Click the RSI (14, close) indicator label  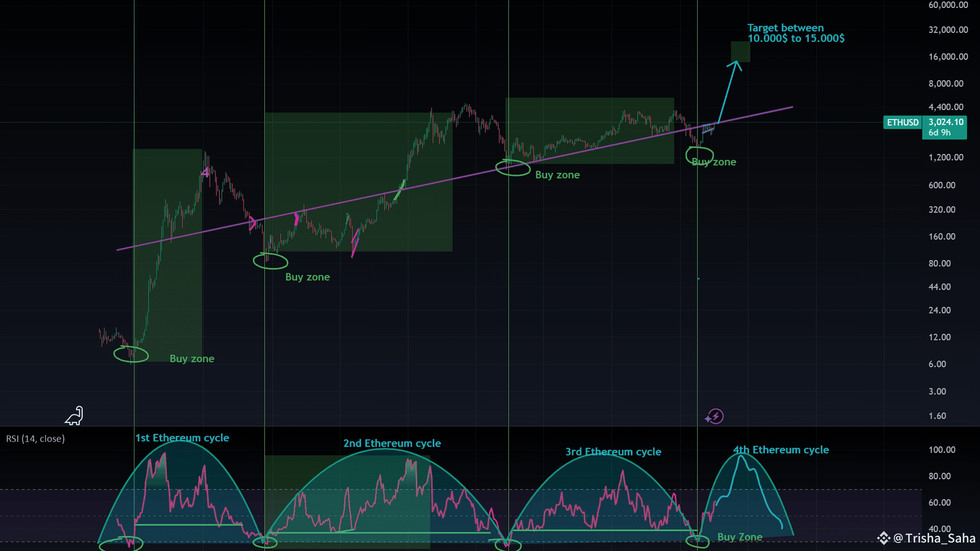tap(35, 439)
